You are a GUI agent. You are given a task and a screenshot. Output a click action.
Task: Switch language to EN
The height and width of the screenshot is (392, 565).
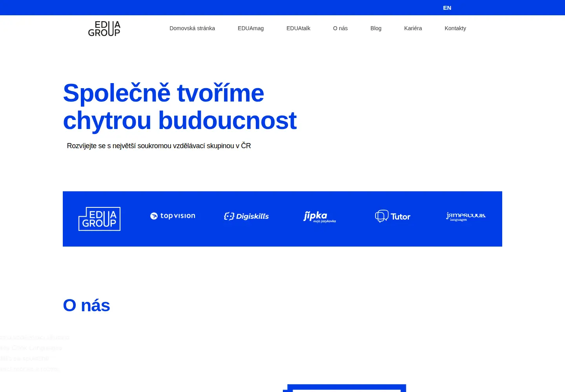(x=447, y=8)
